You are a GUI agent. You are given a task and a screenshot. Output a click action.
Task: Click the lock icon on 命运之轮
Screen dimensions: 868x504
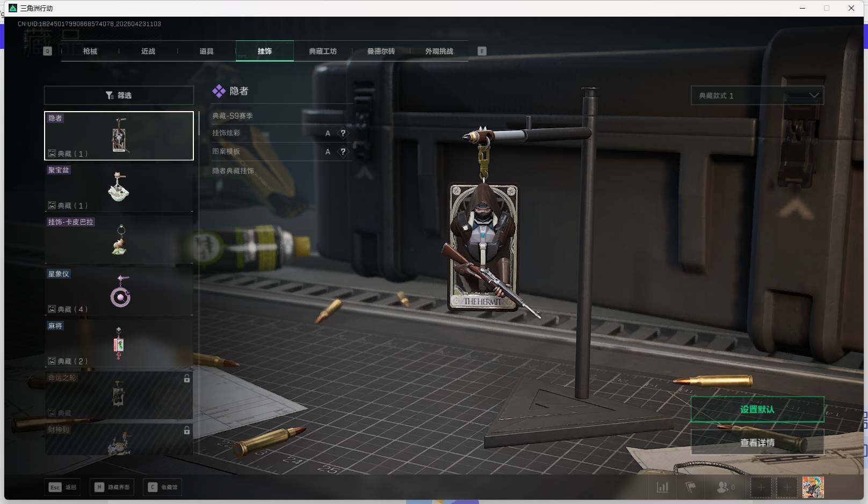pos(187,378)
